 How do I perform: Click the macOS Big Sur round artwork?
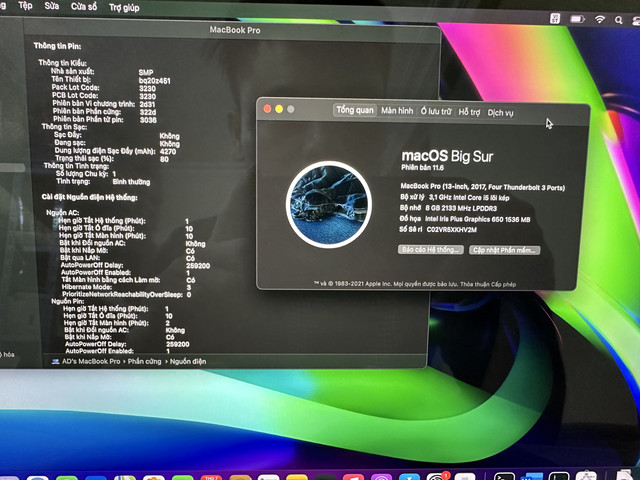(329, 204)
